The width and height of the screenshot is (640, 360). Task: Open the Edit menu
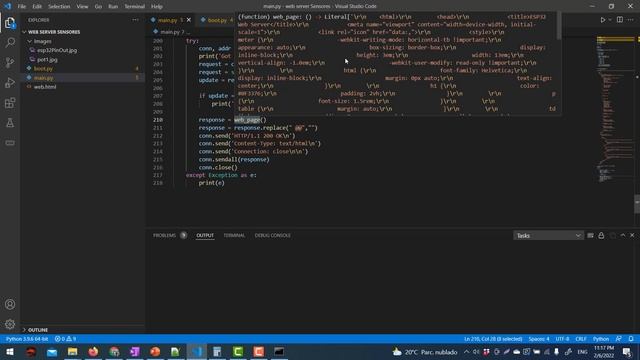[x=37, y=7]
